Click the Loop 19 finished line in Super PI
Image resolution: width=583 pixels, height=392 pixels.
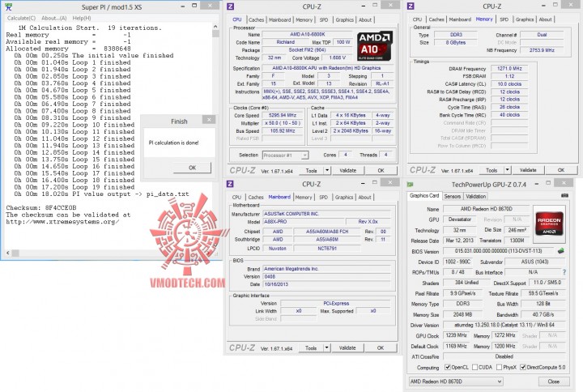tap(74, 187)
